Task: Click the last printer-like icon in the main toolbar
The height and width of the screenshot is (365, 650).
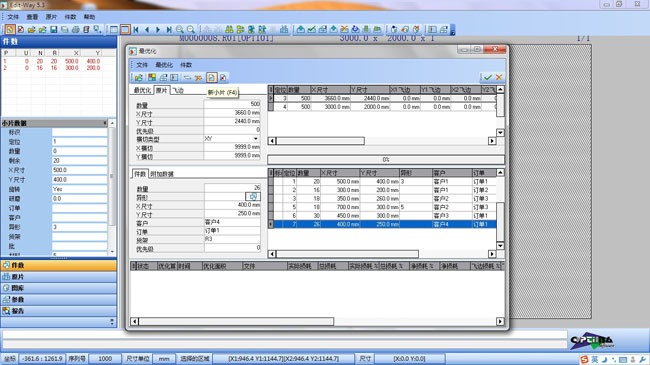Action: coord(443,29)
